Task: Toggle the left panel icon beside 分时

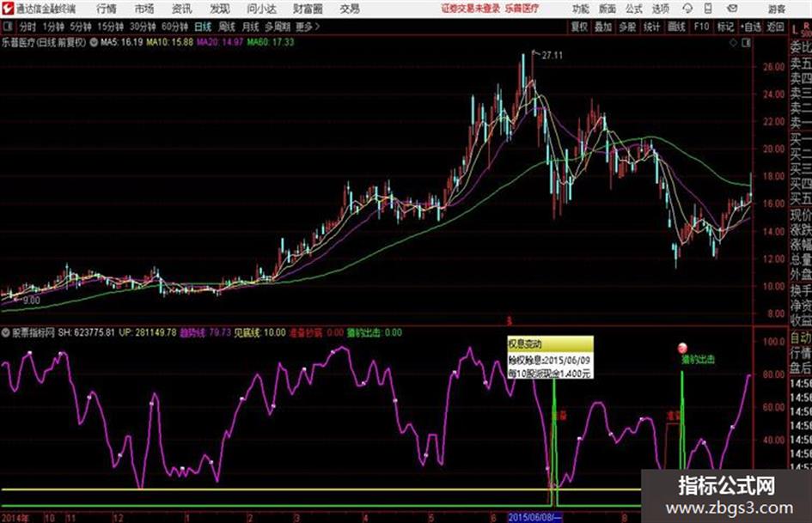Action: click(7, 27)
